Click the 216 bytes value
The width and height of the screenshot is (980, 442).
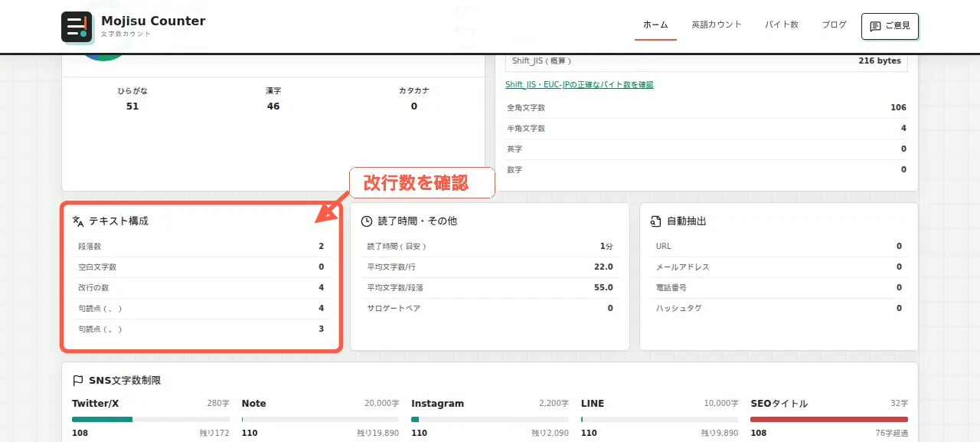[880, 61]
